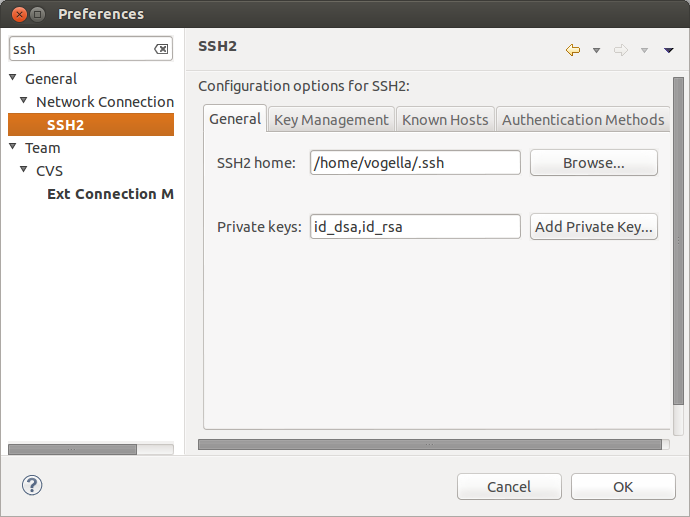The width and height of the screenshot is (690, 517).
Task: Open the Forward history dropdown arrow
Action: 644,50
